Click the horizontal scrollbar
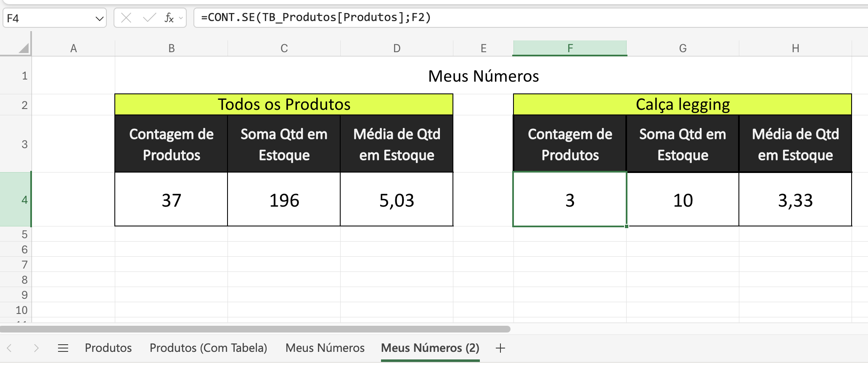 [257, 330]
